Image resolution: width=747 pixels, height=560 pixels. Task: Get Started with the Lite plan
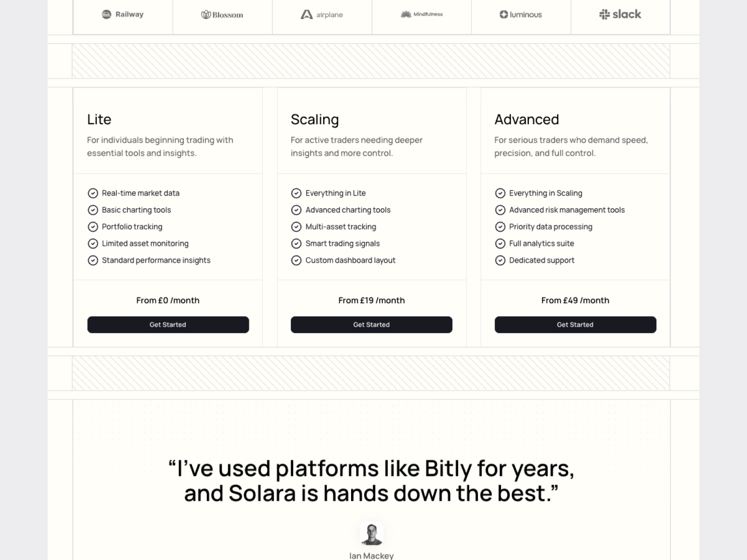[168, 325]
